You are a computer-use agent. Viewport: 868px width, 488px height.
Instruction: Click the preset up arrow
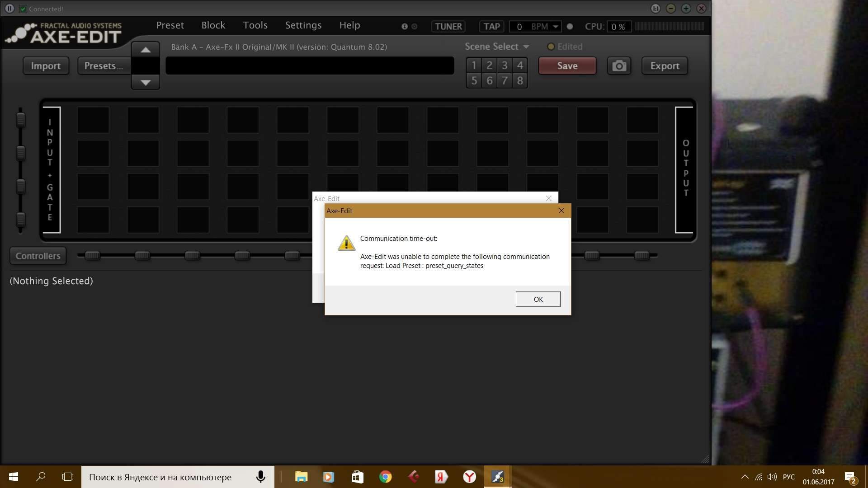click(145, 50)
